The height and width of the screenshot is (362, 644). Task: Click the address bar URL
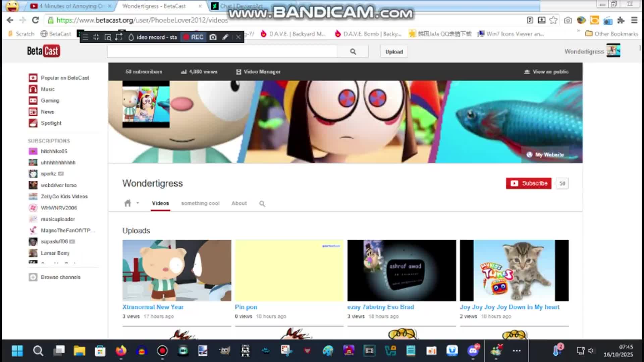click(x=142, y=20)
